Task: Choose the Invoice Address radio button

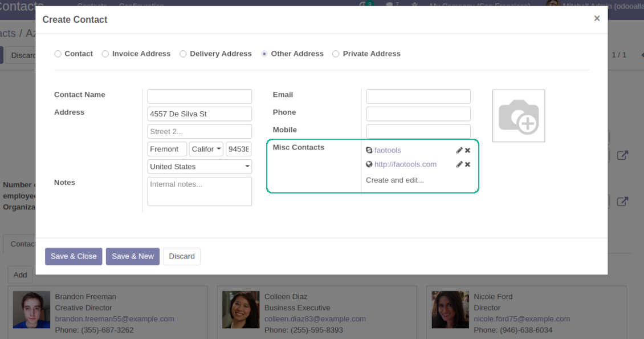Action: (105, 54)
